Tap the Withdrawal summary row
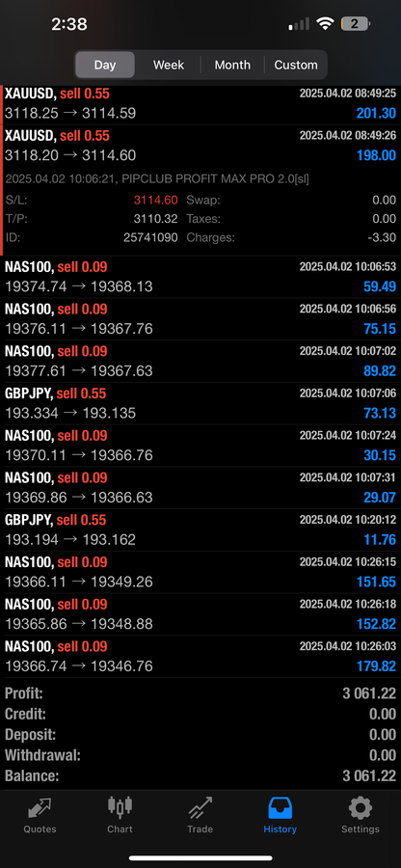Viewport: 401px width, 868px height. [x=200, y=755]
